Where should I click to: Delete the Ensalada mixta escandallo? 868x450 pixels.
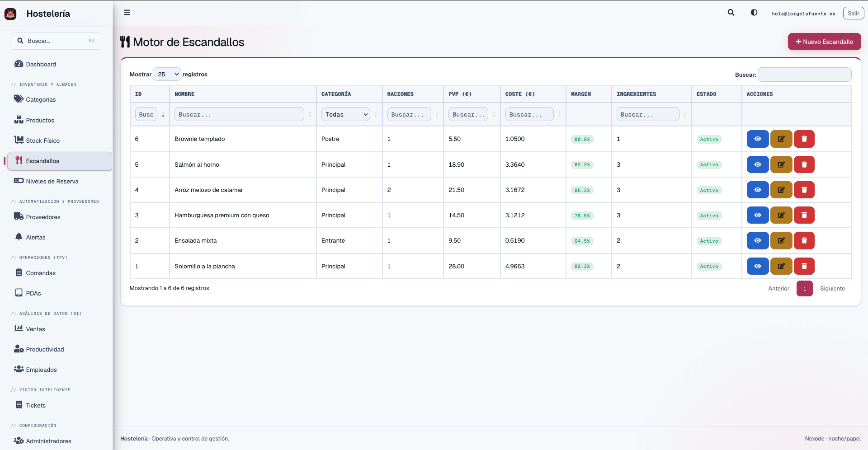click(804, 241)
